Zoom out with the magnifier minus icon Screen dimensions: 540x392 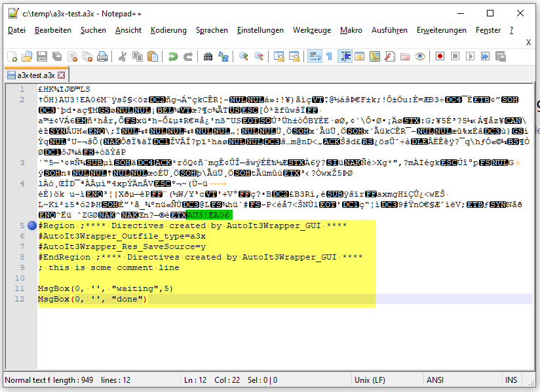pyautogui.click(x=259, y=56)
